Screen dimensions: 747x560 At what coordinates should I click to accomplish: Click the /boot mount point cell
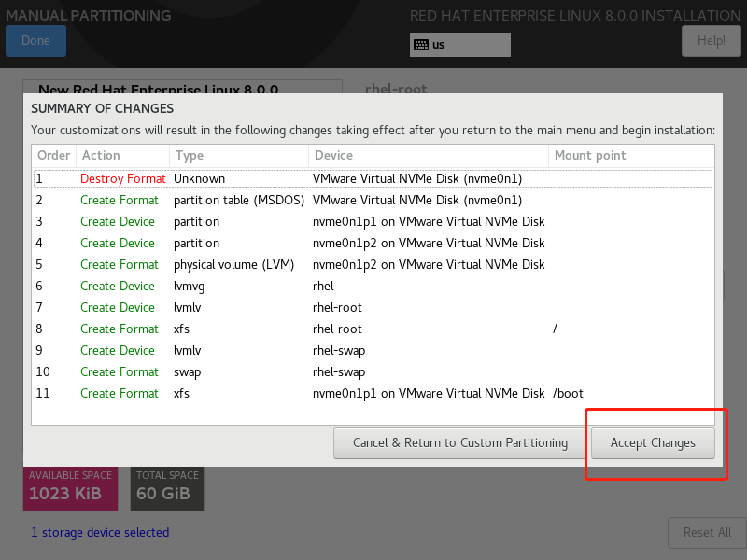click(x=568, y=393)
